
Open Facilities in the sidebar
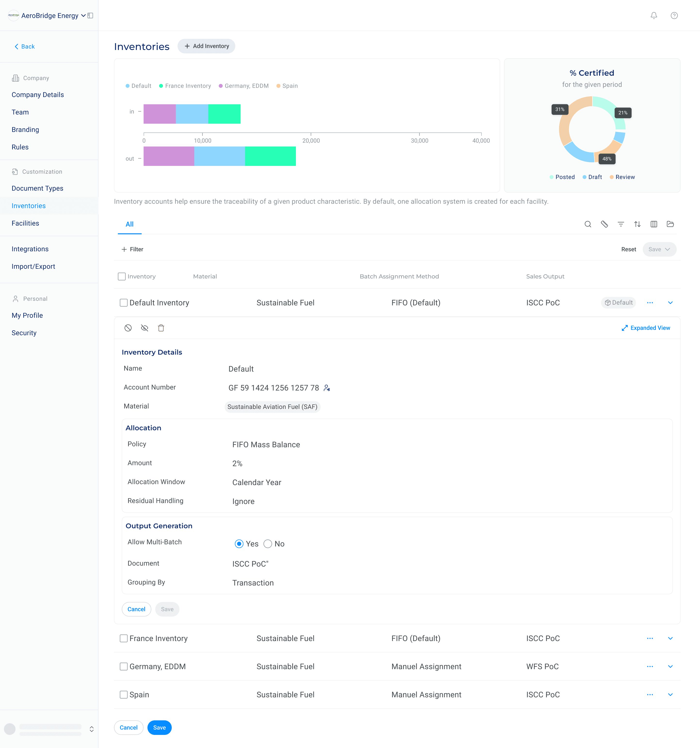[x=25, y=223]
